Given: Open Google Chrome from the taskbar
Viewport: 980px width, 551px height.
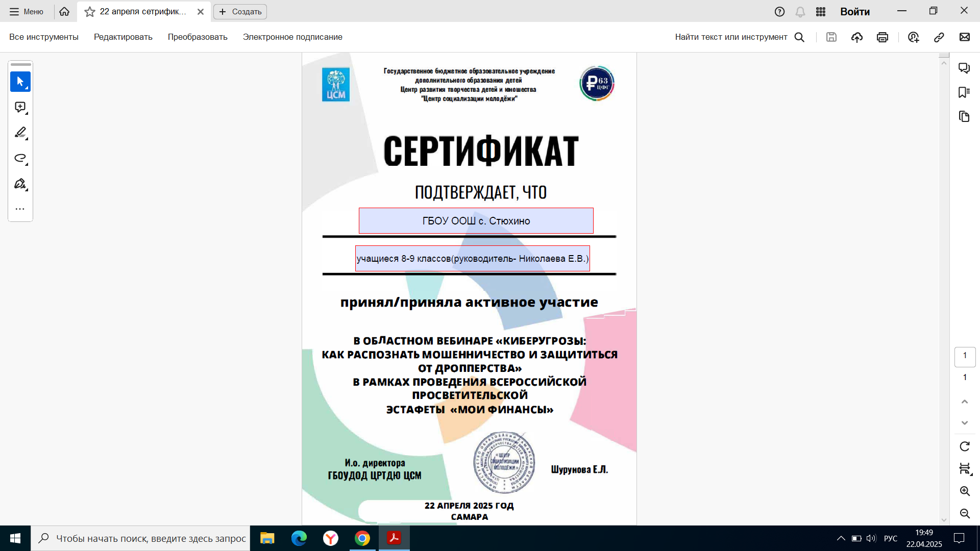Looking at the screenshot, I should [362, 538].
